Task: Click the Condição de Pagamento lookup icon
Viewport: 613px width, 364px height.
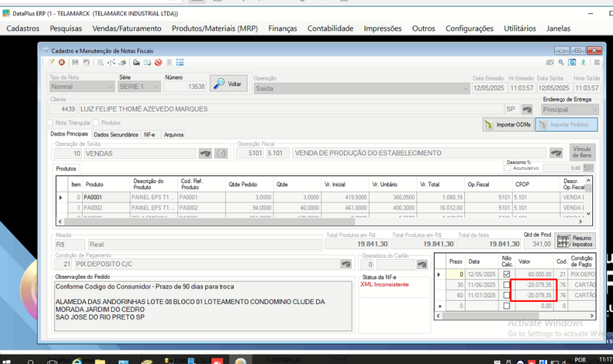Action: [346, 264]
